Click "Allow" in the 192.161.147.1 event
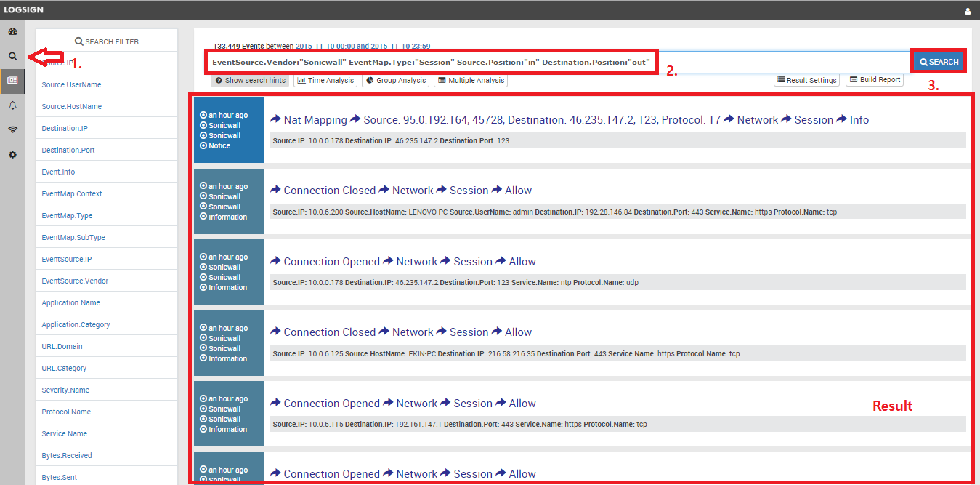The height and width of the screenshot is (485, 980). pyautogui.click(x=522, y=403)
